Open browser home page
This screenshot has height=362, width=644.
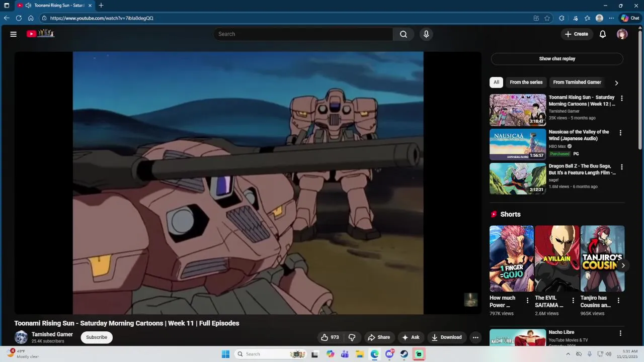pos(31,18)
